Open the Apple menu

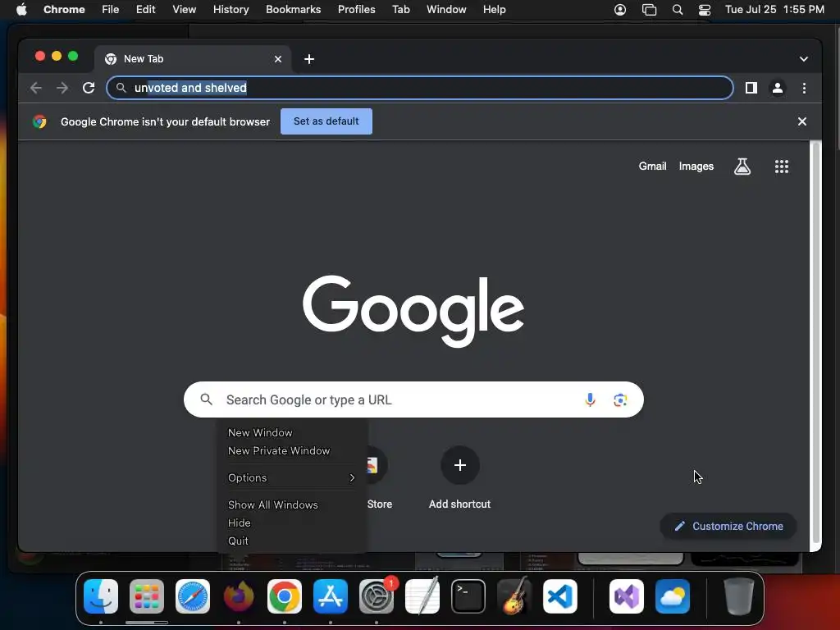click(x=21, y=10)
